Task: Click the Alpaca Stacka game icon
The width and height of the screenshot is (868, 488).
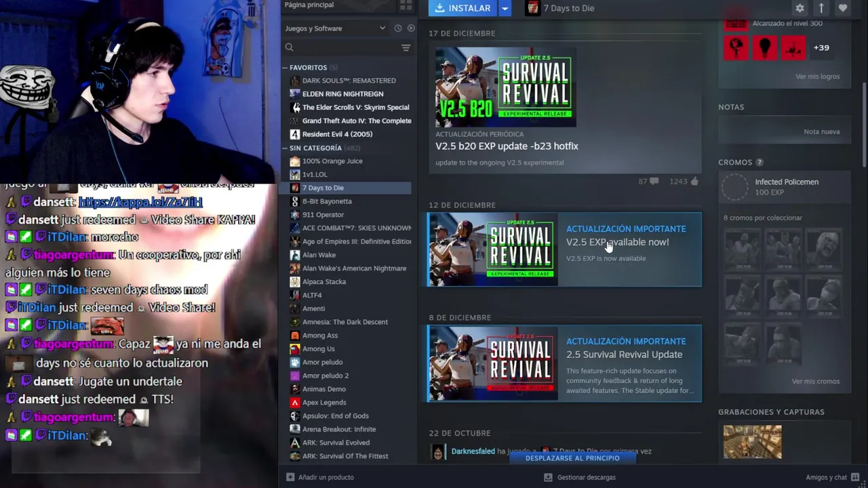Action: pyautogui.click(x=294, y=282)
